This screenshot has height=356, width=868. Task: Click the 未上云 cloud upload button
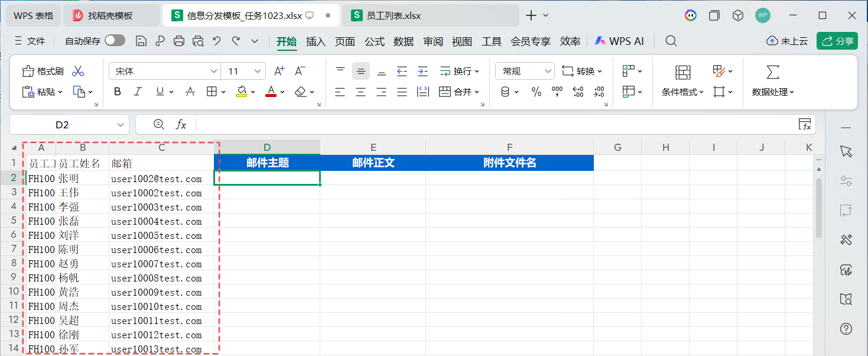pyautogui.click(x=786, y=41)
